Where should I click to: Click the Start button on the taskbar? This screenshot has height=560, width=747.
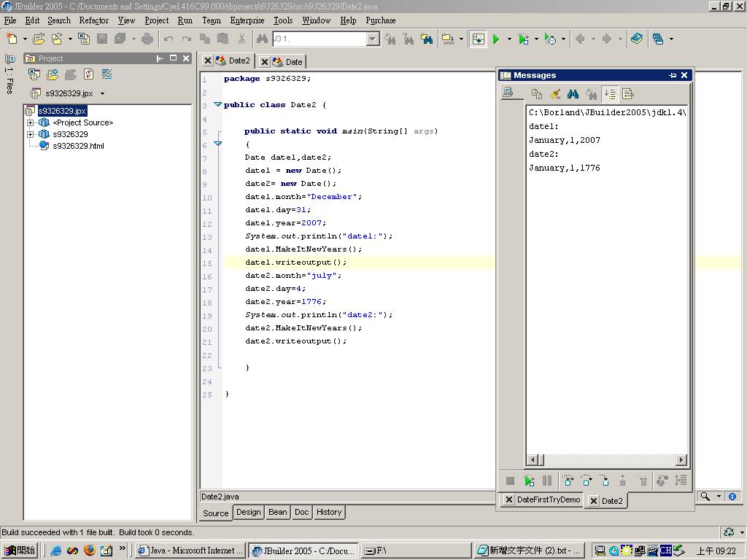[x=20, y=551]
